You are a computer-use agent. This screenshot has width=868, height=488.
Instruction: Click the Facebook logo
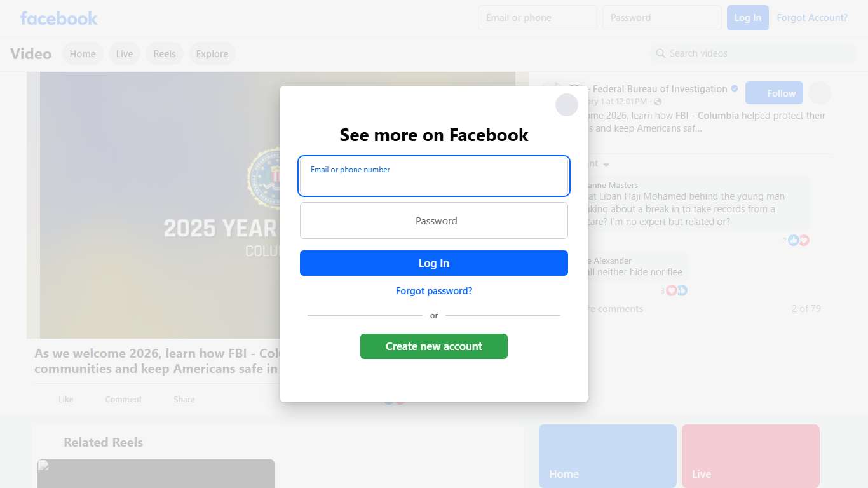(x=58, y=18)
